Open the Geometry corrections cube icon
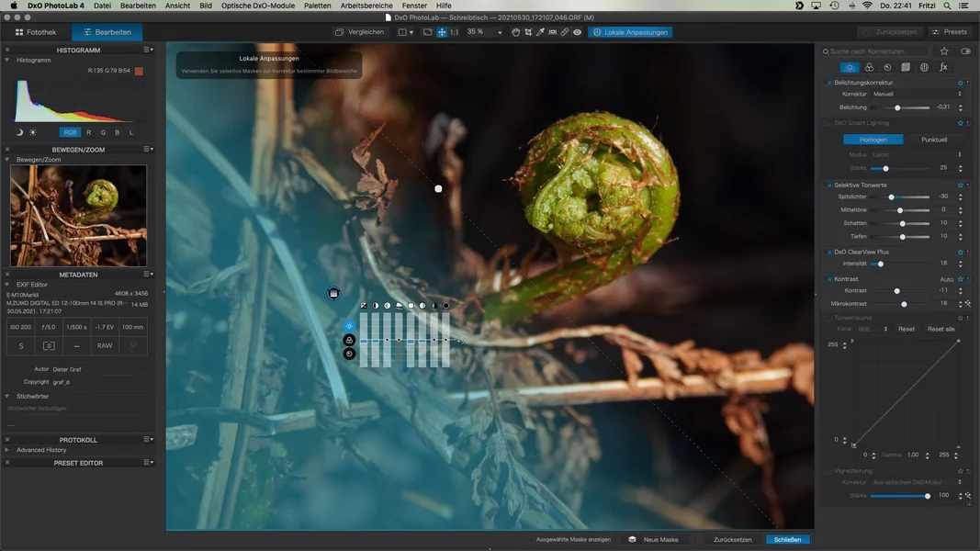 (x=906, y=67)
